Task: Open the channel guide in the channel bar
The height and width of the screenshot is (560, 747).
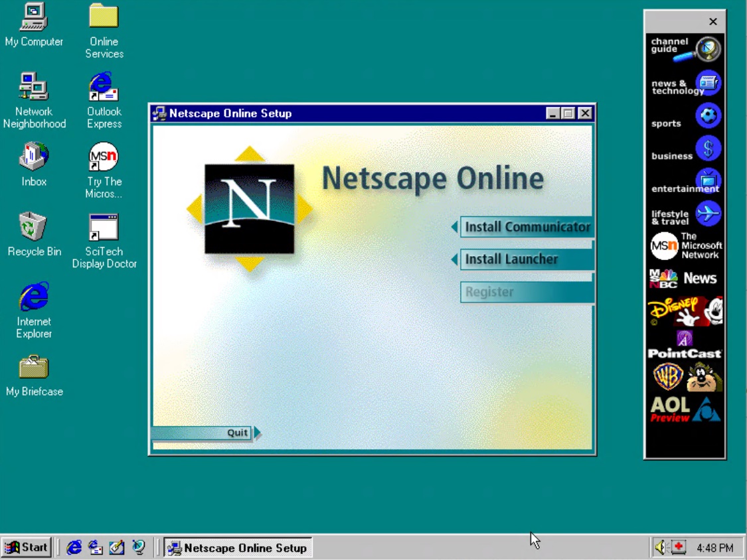Action: (x=685, y=48)
